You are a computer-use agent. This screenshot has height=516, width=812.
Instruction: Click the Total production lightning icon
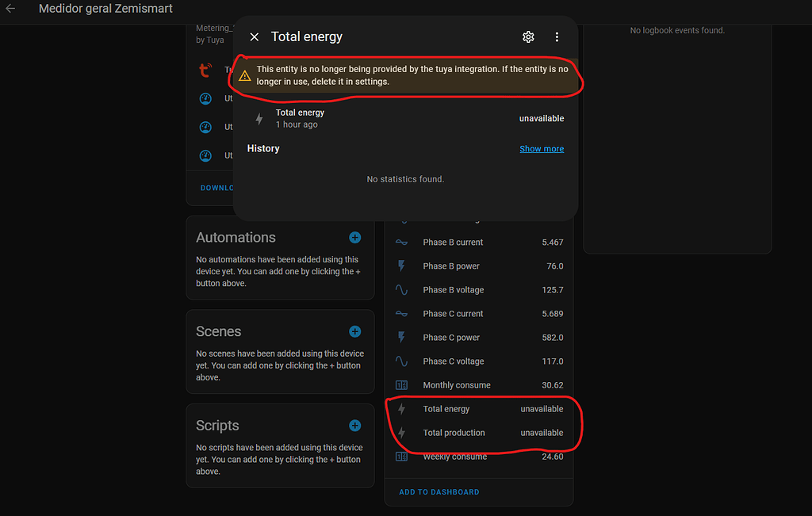pyautogui.click(x=402, y=433)
